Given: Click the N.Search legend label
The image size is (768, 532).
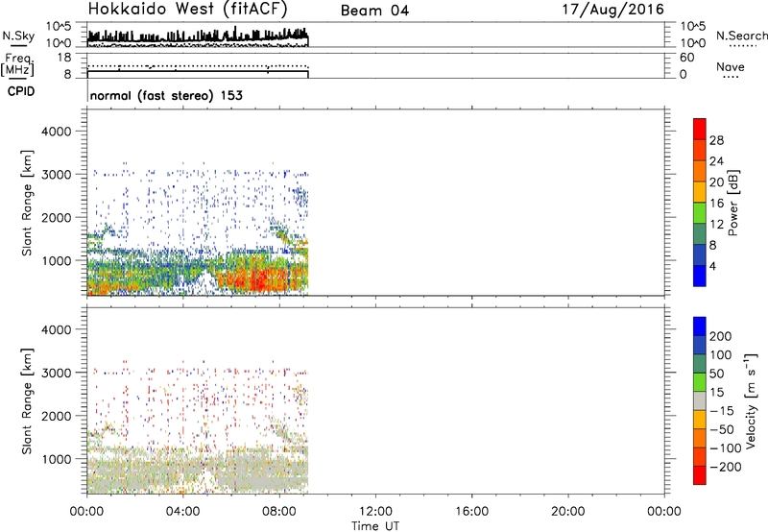Looking at the screenshot, I should [741, 36].
